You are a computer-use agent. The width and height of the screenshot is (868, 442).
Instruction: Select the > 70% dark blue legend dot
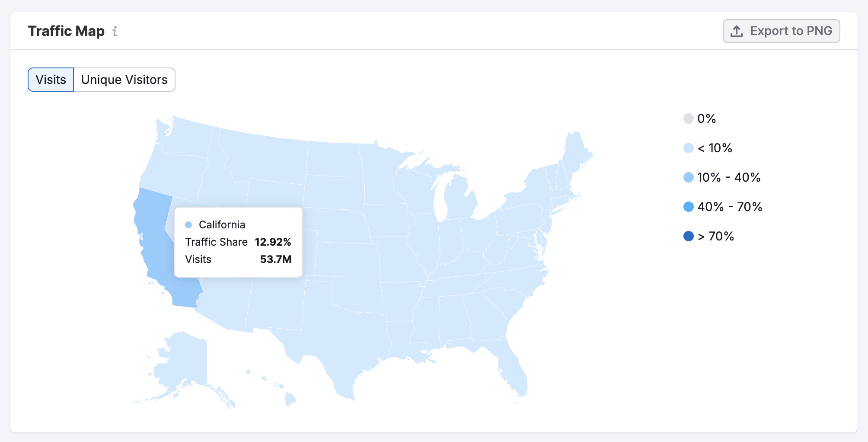[x=688, y=236]
